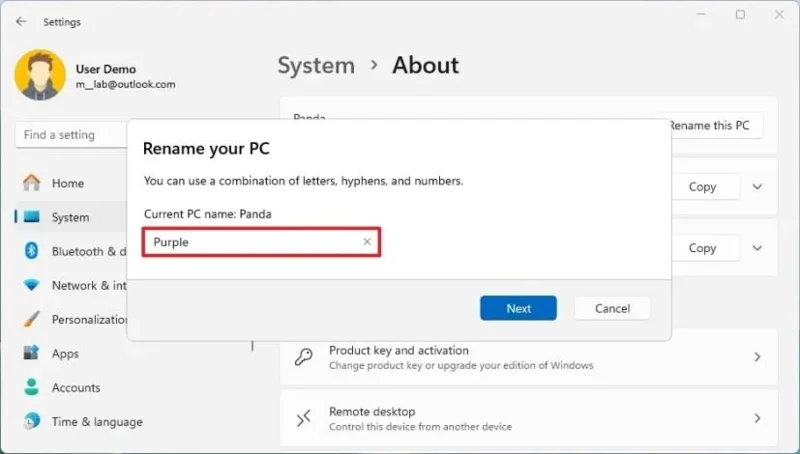The image size is (800, 454).
Task: Open Product key and activation
Action: point(529,357)
